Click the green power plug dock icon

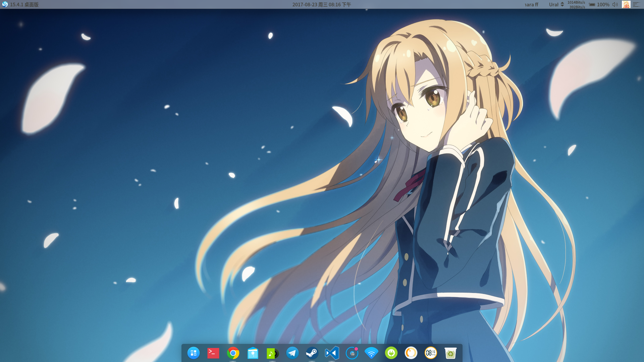391,353
